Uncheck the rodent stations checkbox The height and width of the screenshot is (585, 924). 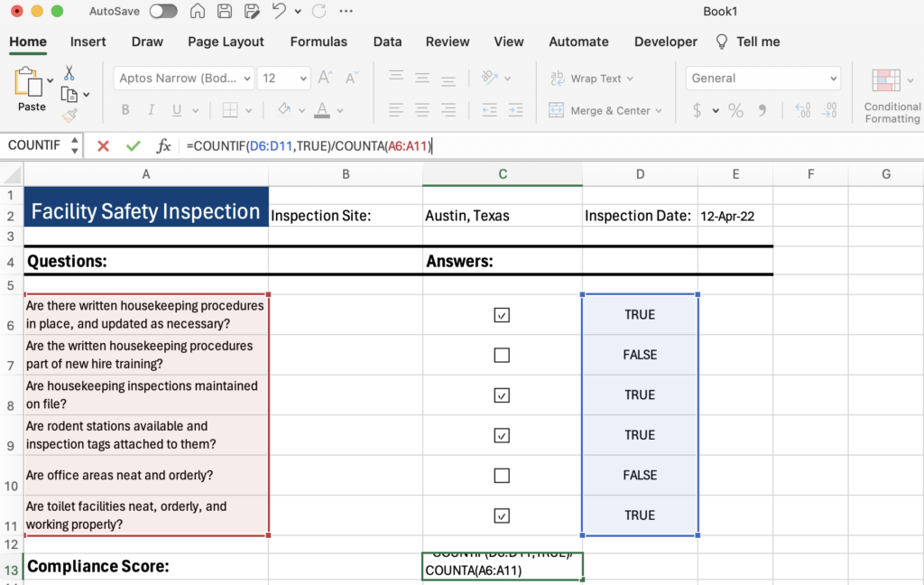point(502,435)
